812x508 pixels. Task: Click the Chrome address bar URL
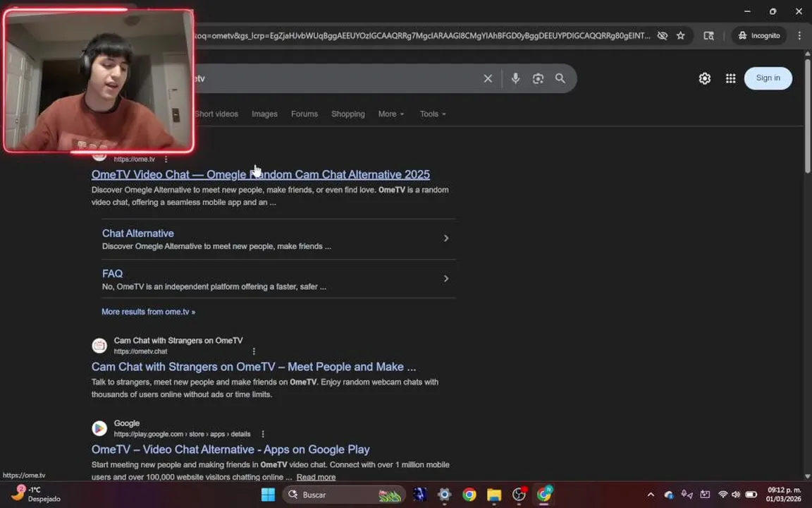pos(422,36)
